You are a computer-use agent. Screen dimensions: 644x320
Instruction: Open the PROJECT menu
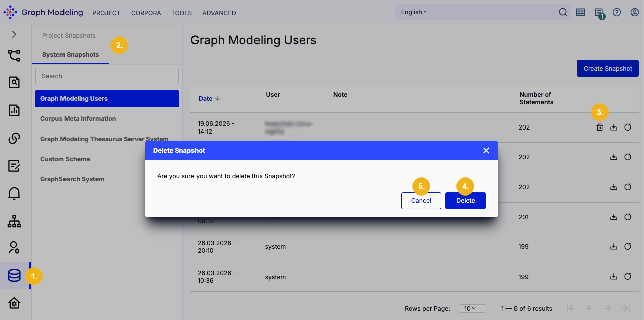click(x=106, y=13)
